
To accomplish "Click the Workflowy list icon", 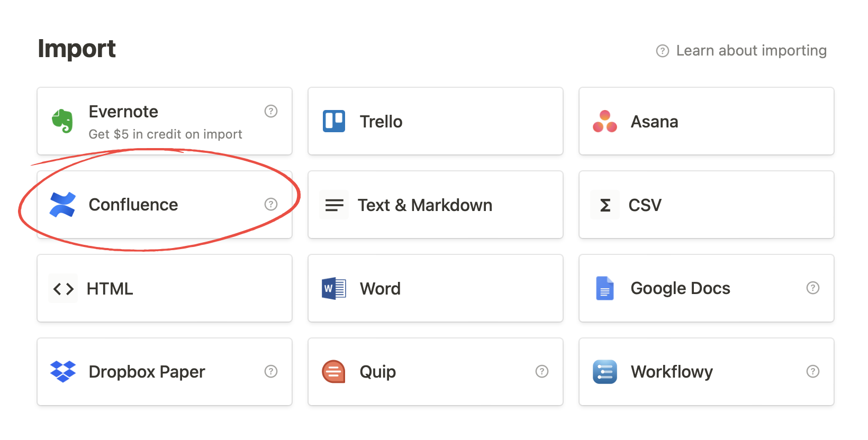I will click(x=605, y=372).
